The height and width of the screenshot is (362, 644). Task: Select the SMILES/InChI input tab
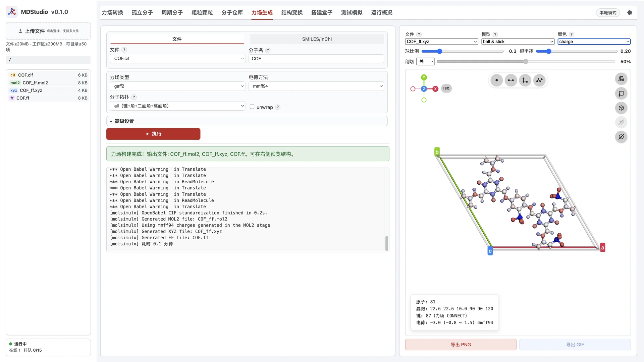pos(317,39)
